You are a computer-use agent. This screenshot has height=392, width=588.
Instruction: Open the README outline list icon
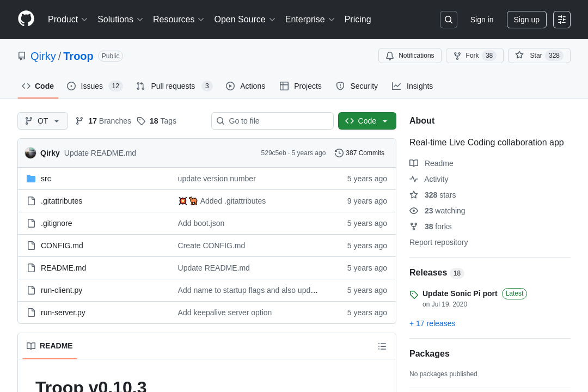(382, 346)
